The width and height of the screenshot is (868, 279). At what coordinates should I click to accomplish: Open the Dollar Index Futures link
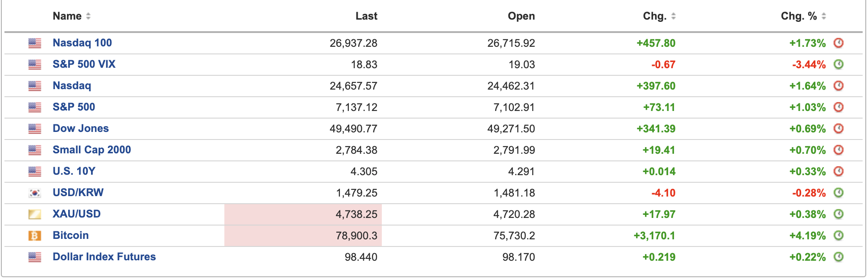[x=104, y=257]
